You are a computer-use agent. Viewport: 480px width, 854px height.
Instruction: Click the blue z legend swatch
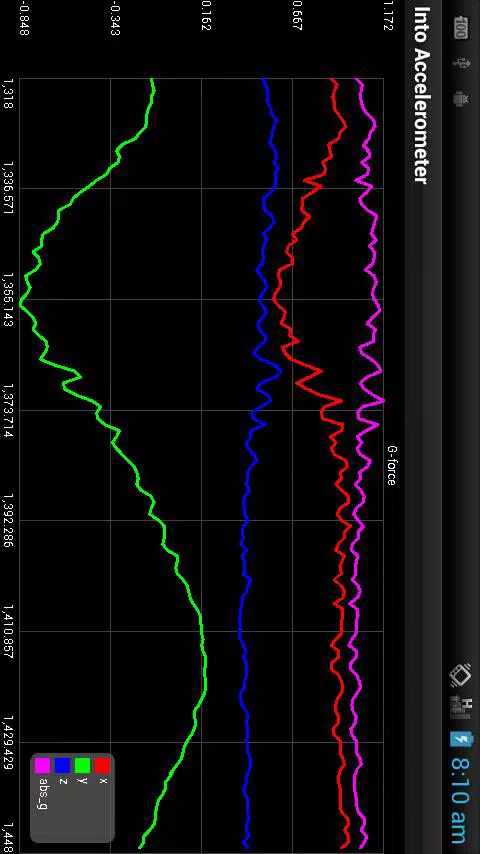pyautogui.click(x=63, y=765)
